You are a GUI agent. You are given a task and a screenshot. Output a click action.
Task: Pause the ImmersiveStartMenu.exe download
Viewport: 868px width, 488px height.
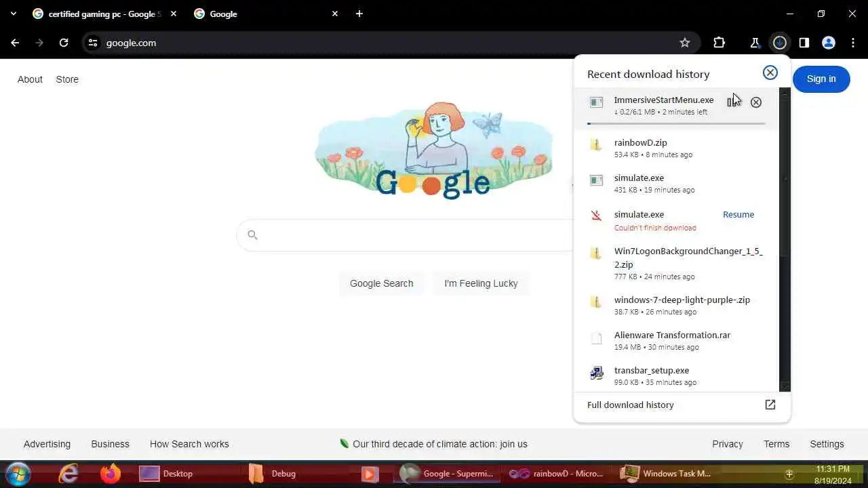pyautogui.click(x=731, y=102)
